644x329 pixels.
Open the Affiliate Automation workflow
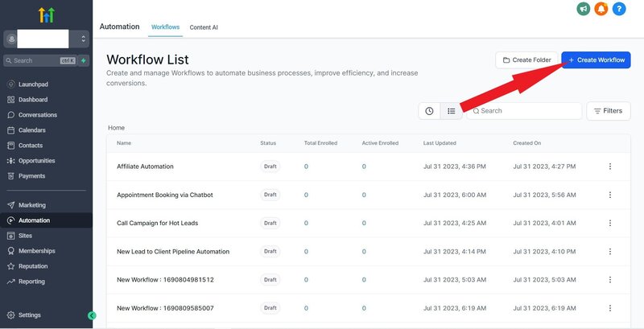coord(145,167)
